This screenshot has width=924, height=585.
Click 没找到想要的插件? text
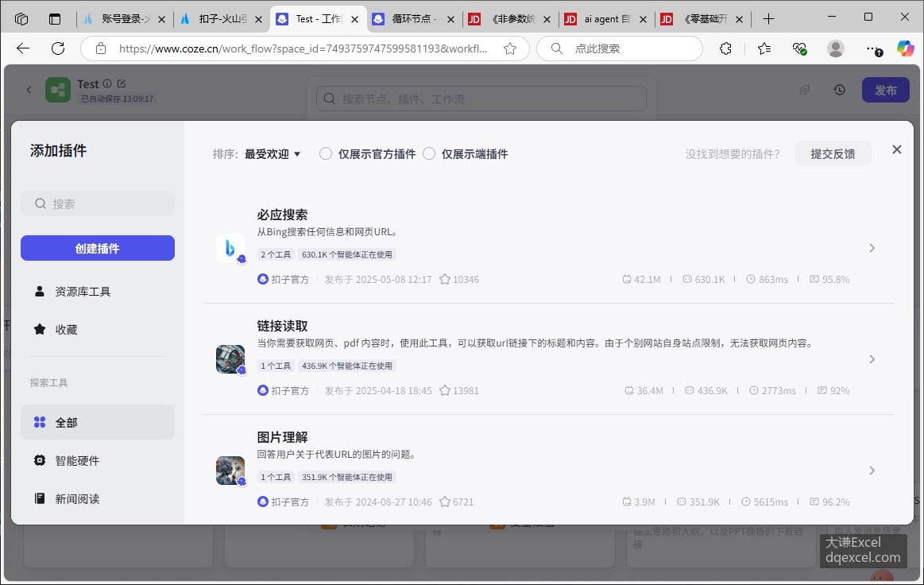click(x=733, y=154)
